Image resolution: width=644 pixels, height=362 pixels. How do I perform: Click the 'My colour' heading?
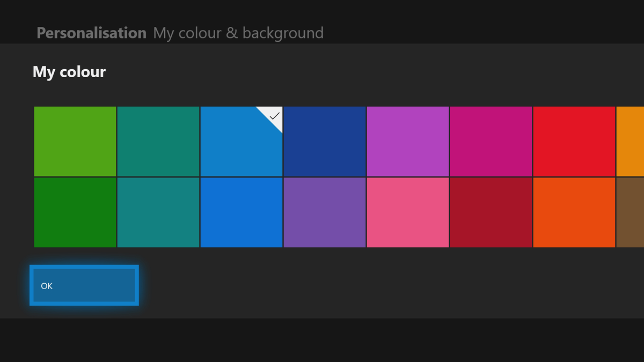pyautogui.click(x=69, y=71)
